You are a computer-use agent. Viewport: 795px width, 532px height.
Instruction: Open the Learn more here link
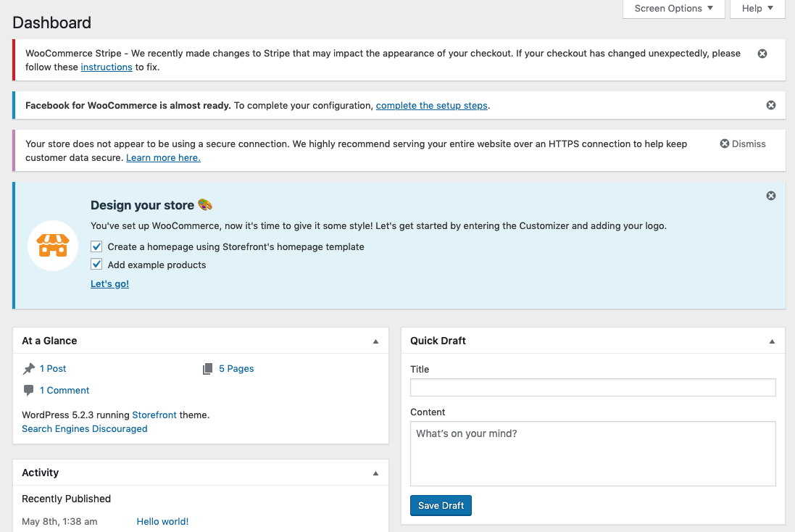point(163,158)
